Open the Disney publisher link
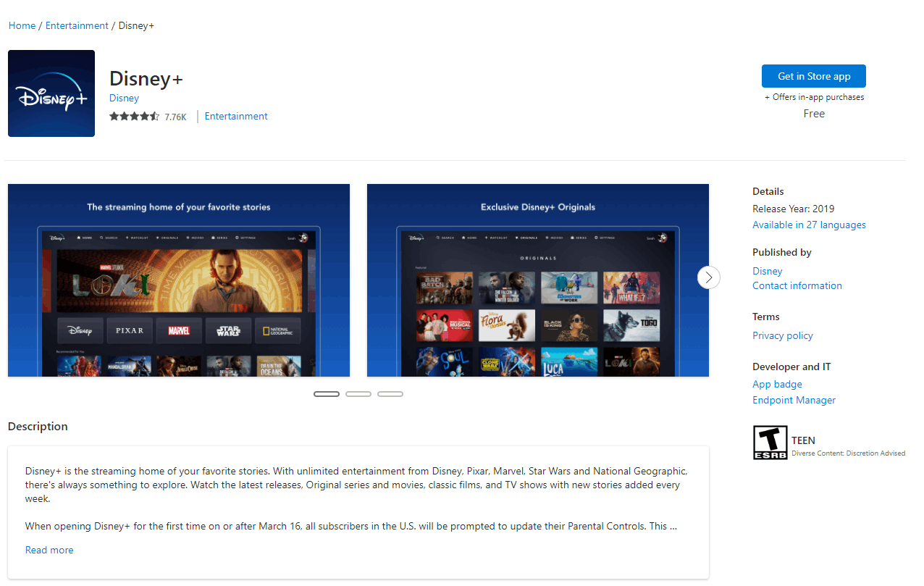Viewport: 924px width, 586px height. pyautogui.click(x=767, y=270)
